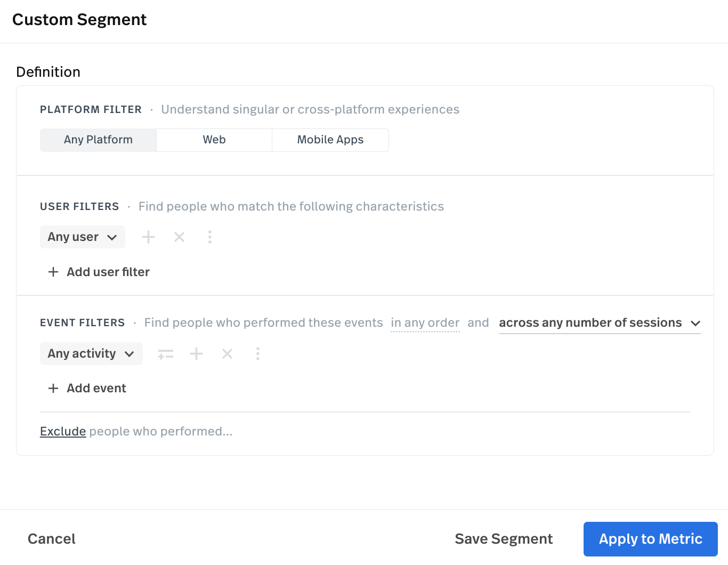Open the Any user dropdown
The image size is (728, 565).
(83, 237)
